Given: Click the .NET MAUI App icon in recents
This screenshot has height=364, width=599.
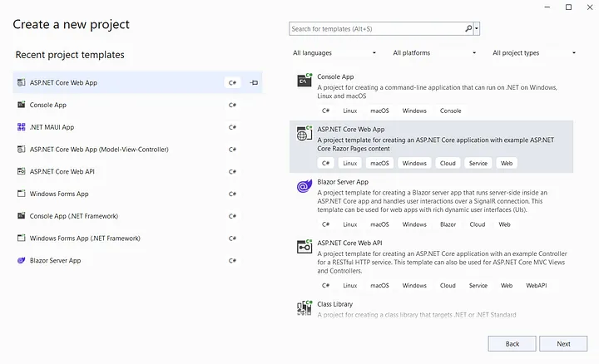Looking at the screenshot, I should [22, 127].
